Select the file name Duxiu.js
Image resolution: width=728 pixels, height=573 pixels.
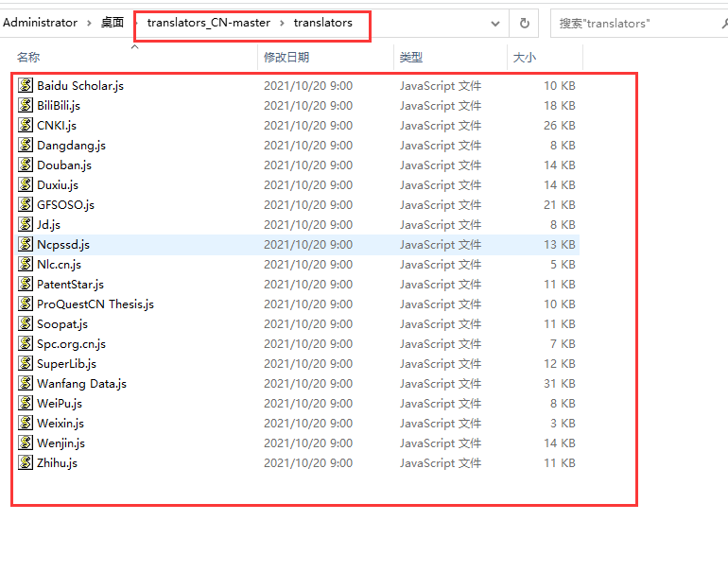pyautogui.click(x=58, y=184)
